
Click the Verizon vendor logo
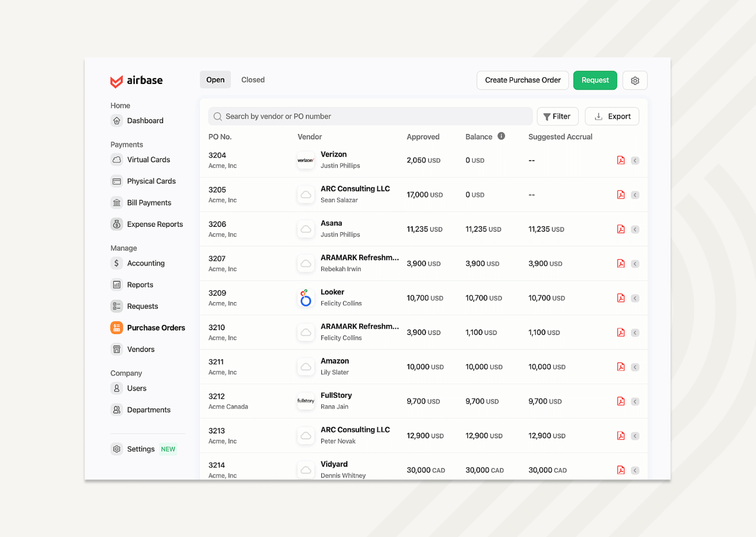[x=306, y=160]
